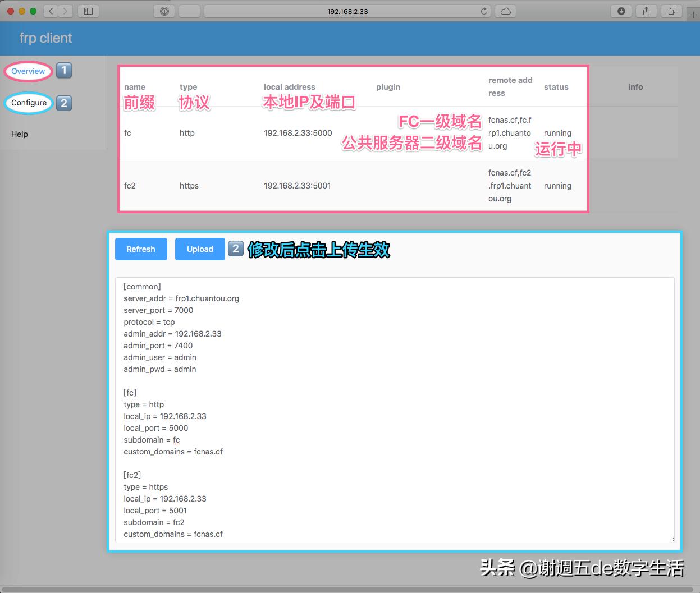Show Safari downloads via the clock icon
Screen dimensions: 700x593
tap(621, 11)
